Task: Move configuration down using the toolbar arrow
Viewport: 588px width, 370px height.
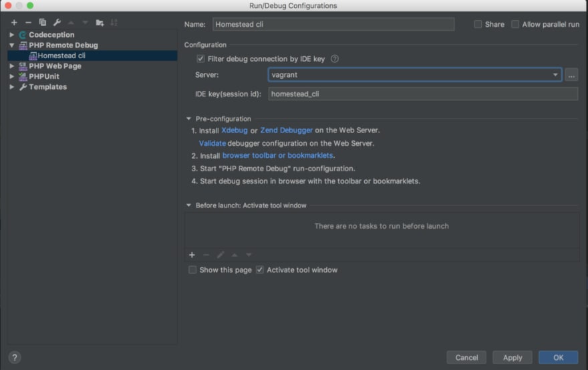Action: click(85, 23)
